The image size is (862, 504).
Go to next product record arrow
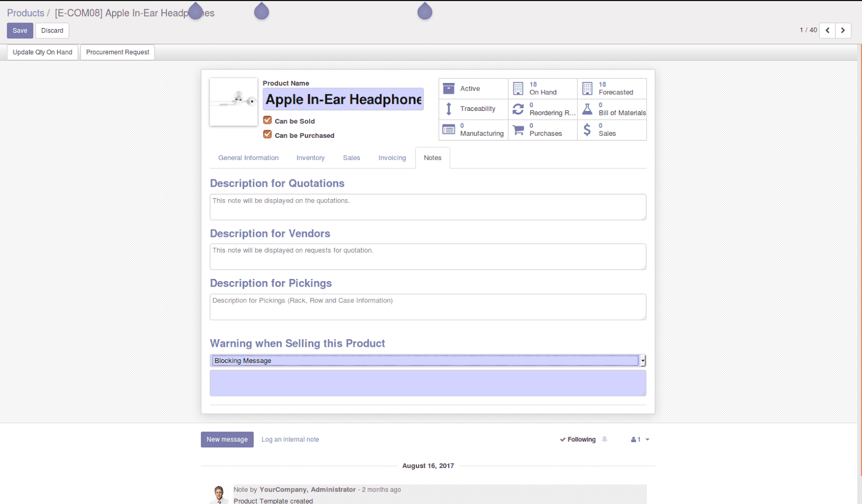point(843,30)
